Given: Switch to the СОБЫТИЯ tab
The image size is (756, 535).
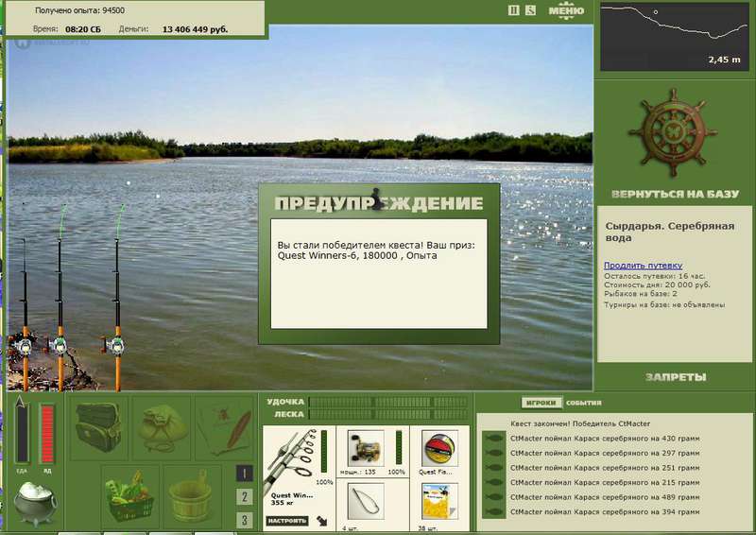Looking at the screenshot, I should coord(583,403).
